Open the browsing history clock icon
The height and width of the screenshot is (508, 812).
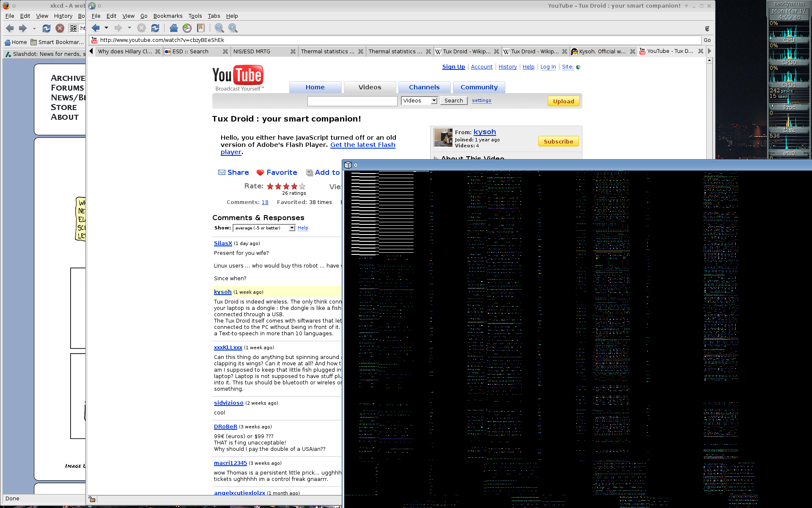[187, 28]
